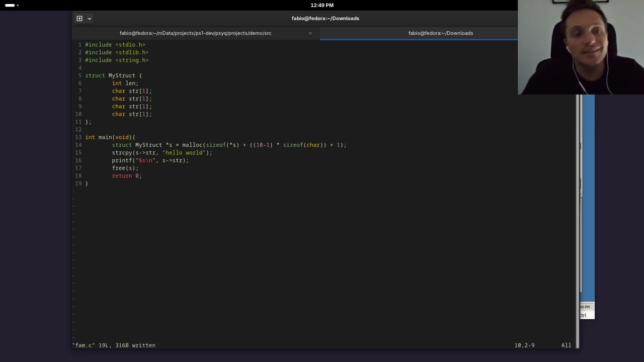Click the 'int main(void){' line
Screen dimensions: 644x362
point(110,137)
